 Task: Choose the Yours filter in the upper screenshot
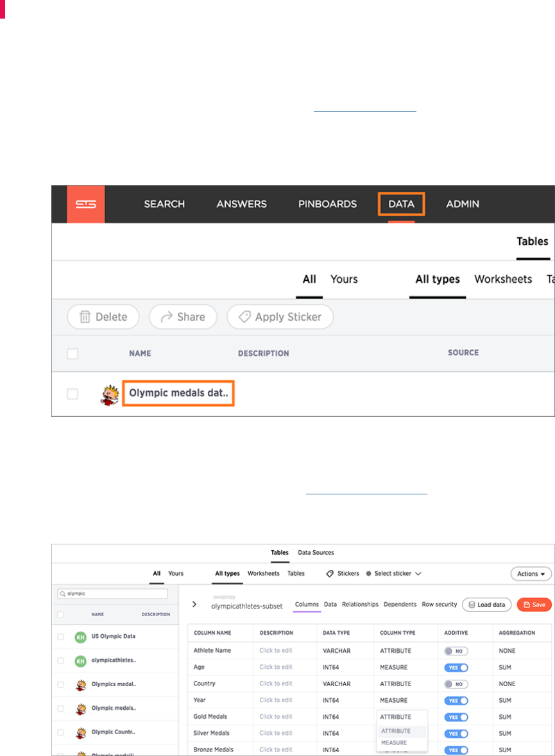(x=344, y=279)
